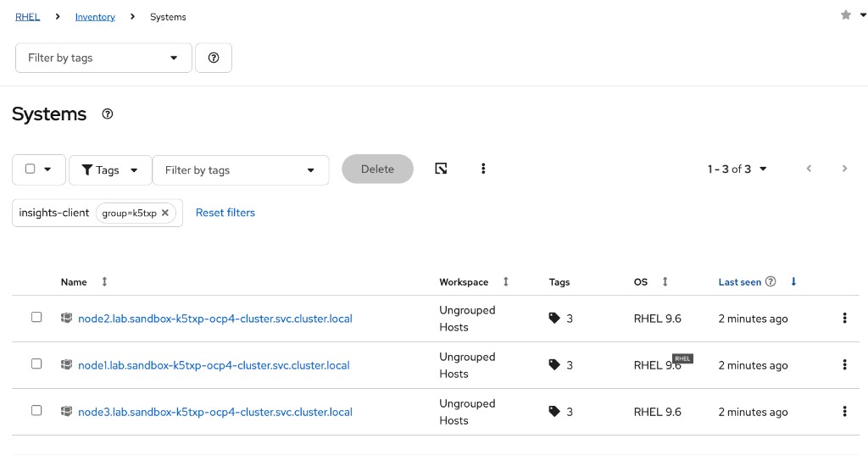The height and width of the screenshot is (455, 868).
Task: Open node3.lab.sandbox-k5txp system link
Action: pos(214,412)
